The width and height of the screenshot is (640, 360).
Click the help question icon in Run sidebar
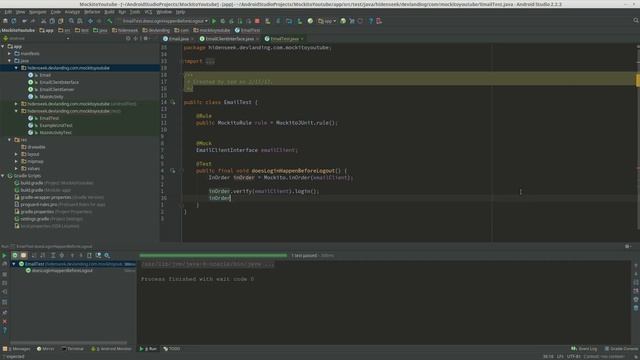click(x=4, y=331)
